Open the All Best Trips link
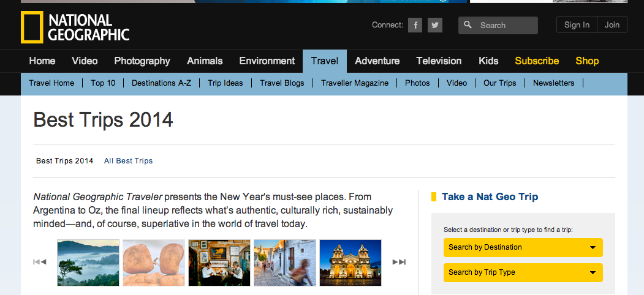The height and width of the screenshot is (295, 644). [x=128, y=161]
